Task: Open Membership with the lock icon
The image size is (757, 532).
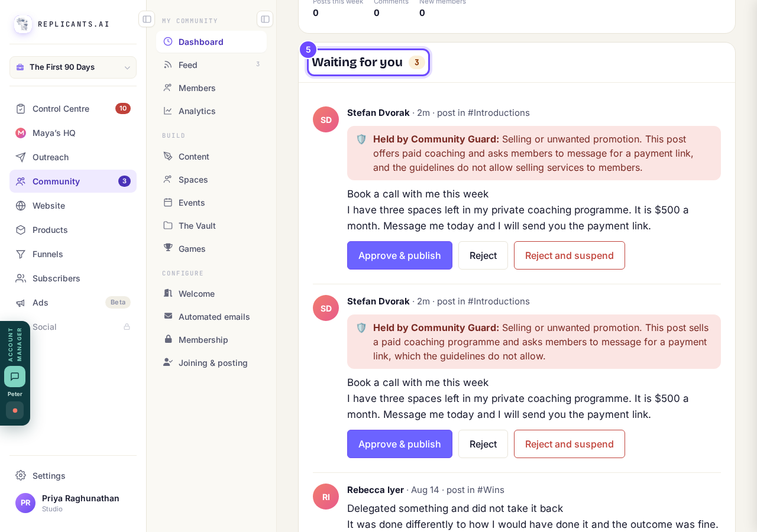Action: [211, 340]
